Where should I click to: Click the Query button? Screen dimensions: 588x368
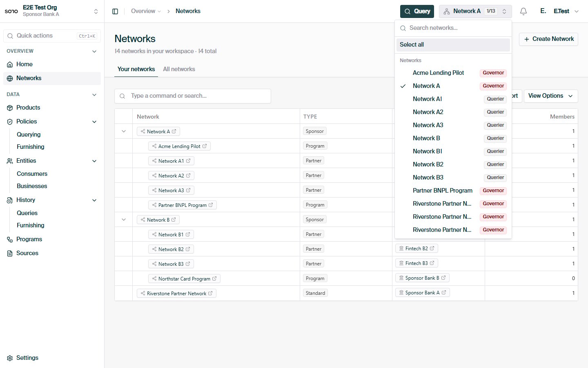click(x=417, y=11)
